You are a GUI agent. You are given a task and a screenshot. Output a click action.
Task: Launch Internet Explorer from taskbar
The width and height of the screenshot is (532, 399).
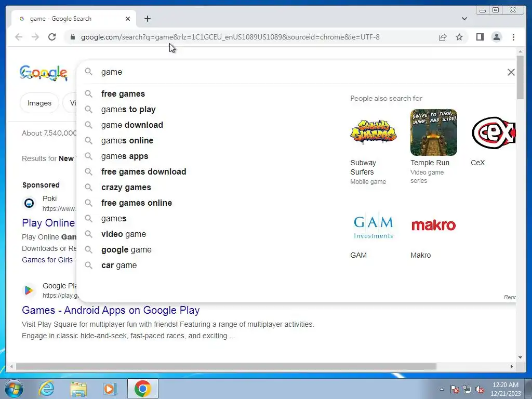point(46,389)
